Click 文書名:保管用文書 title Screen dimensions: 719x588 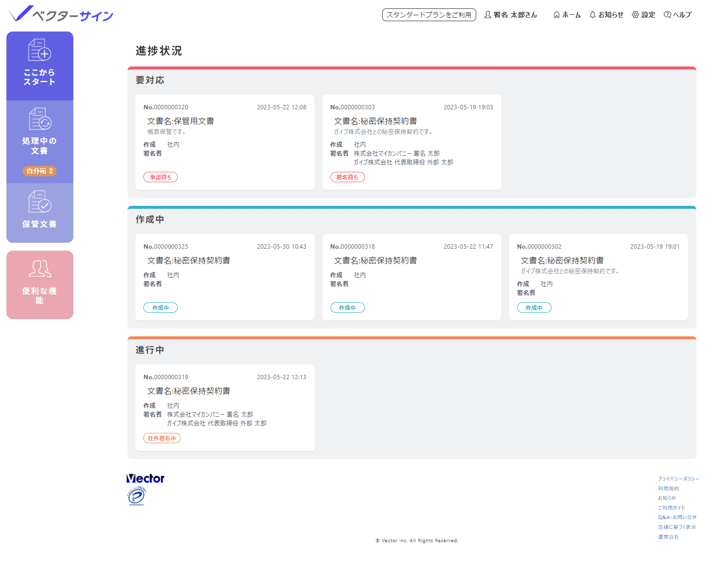click(x=181, y=121)
